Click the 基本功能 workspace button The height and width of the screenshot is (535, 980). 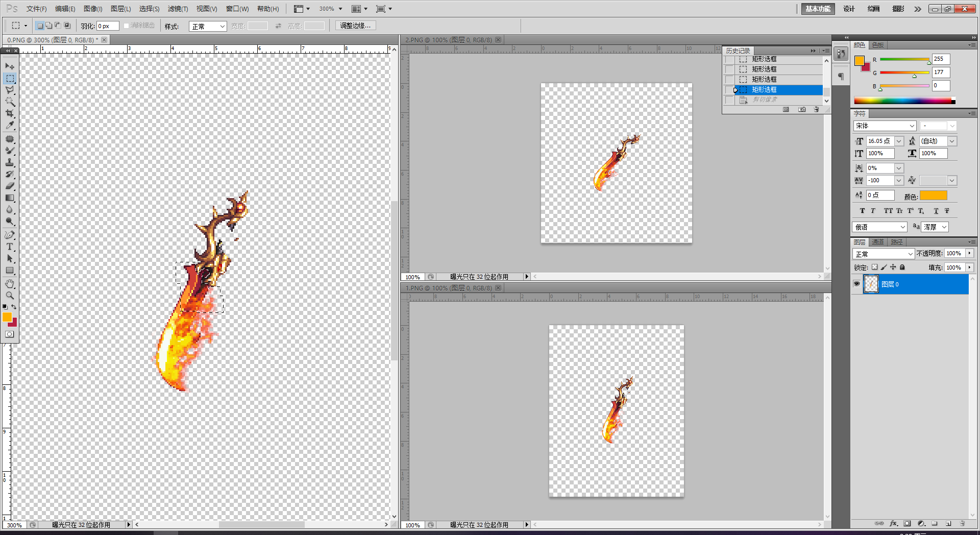tap(818, 9)
